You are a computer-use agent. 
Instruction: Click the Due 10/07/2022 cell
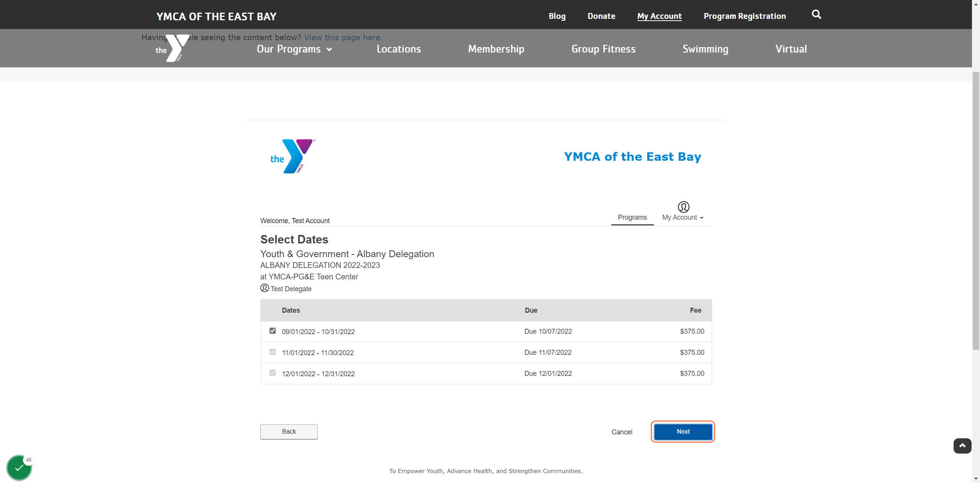pyautogui.click(x=548, y=331)
